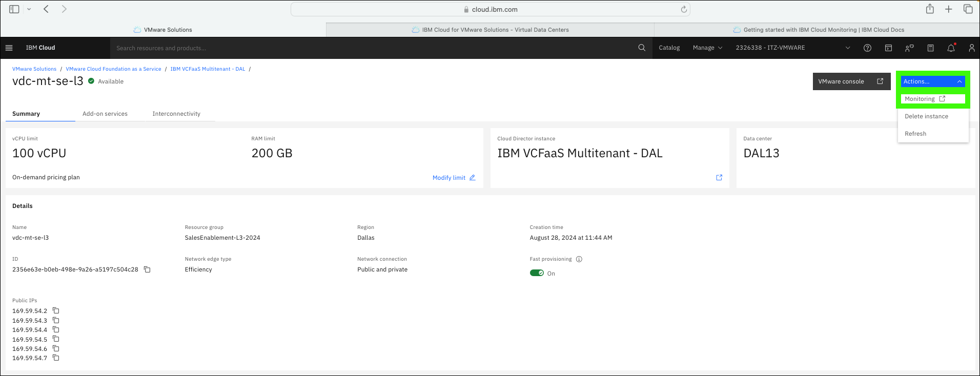The width and height of the screenshot is (980, 376).
Task: Click the 200 GB RAM limit value
Action: 272,153
